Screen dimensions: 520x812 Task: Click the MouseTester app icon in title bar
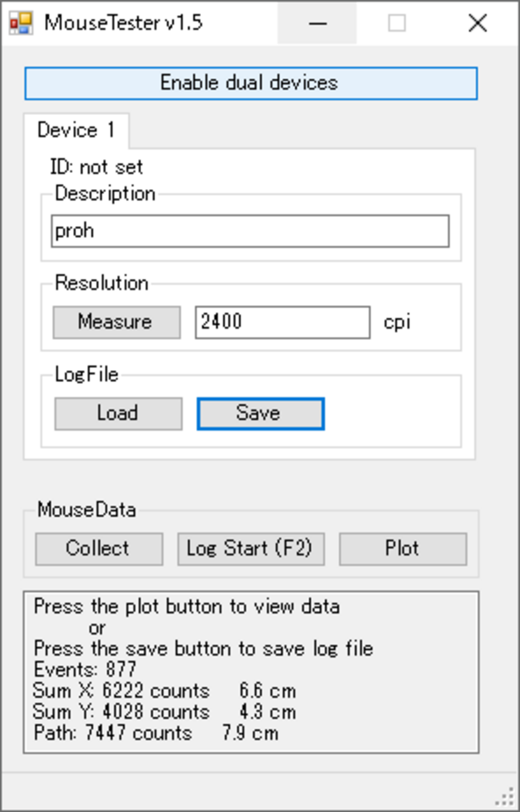click(x=21, y=23)
